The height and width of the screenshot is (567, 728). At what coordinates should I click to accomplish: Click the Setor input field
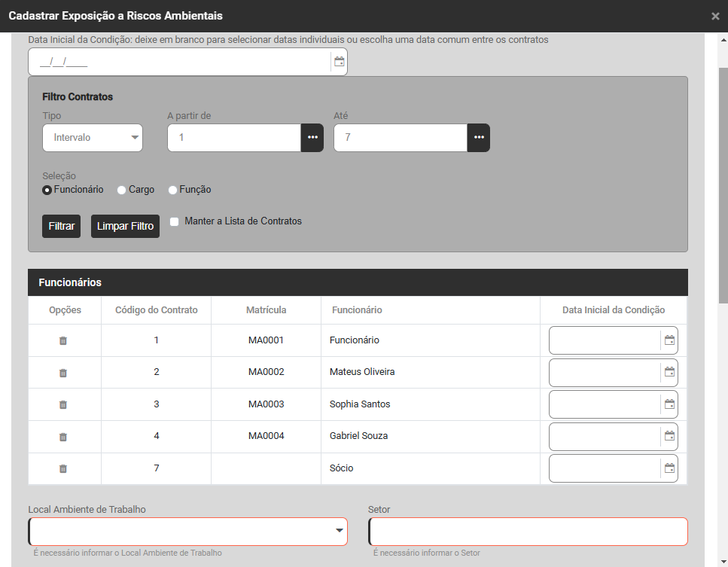(528, 532)
